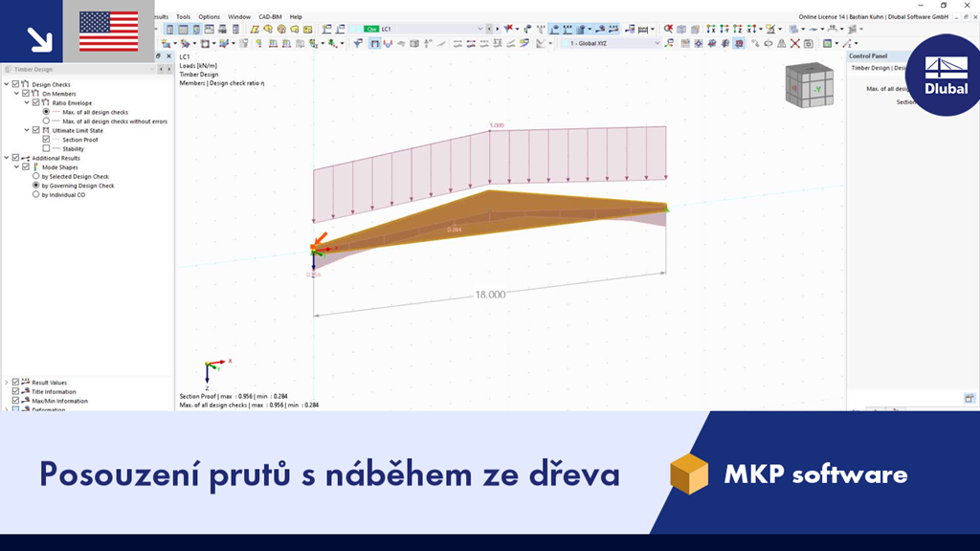980x551 pixels.
Task: Toggle the Max/Min Information checkbox
Action: (16, 401)
